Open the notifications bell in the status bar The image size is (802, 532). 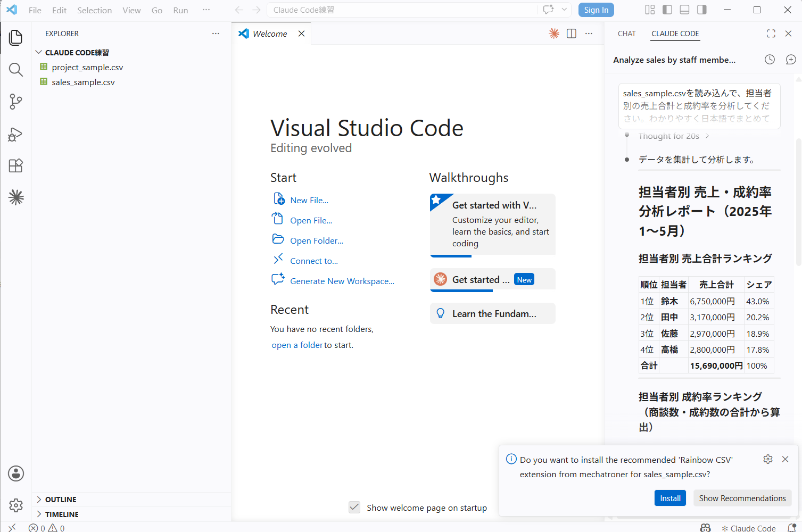[x=791, y=528]
